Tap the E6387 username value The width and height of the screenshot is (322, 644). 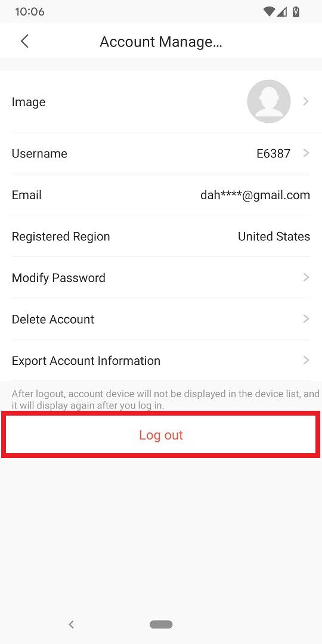[274, 154]
